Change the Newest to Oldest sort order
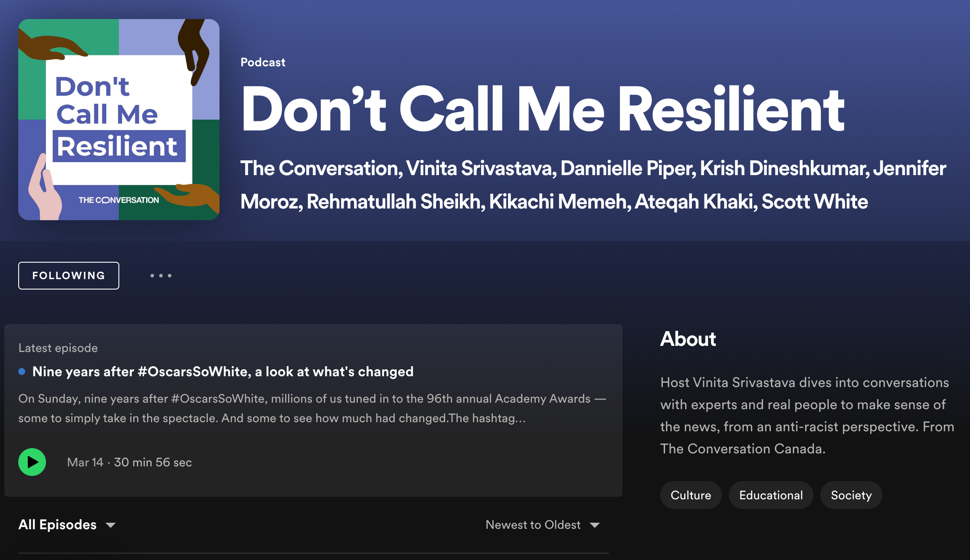Screen dimensions: 970x560 542,524
